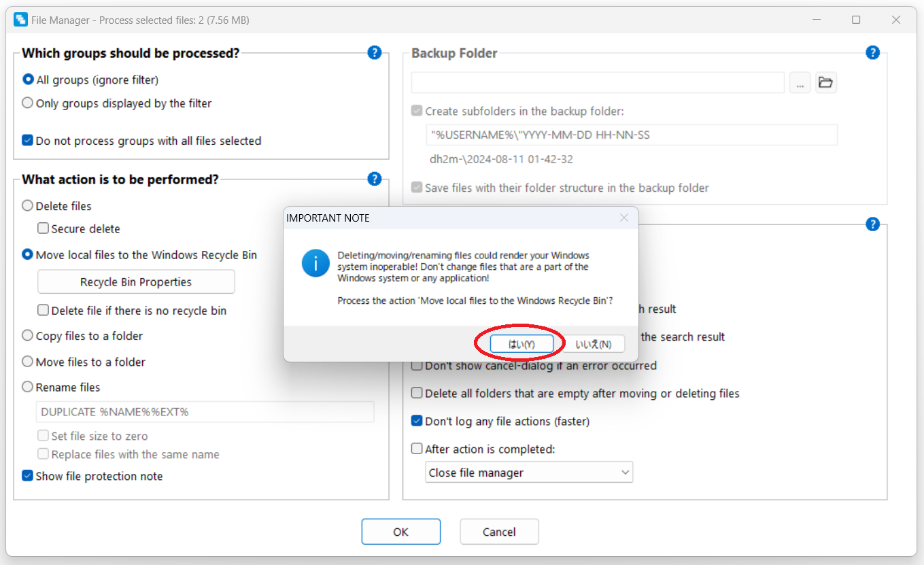This screenshot has width=924, height=565.
Task: Click the blue info icon in IMPORTANT NOTE dialog
Action: click(x=315, y=262)
